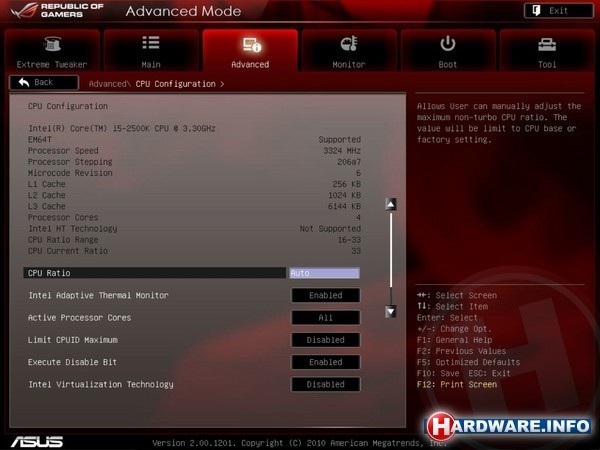The width and height of the screenshot is (600, 450).
Task: Open Intel Adaptive Thermal Monitor Enabled dropdown
Action: click(x=326, y=295)
